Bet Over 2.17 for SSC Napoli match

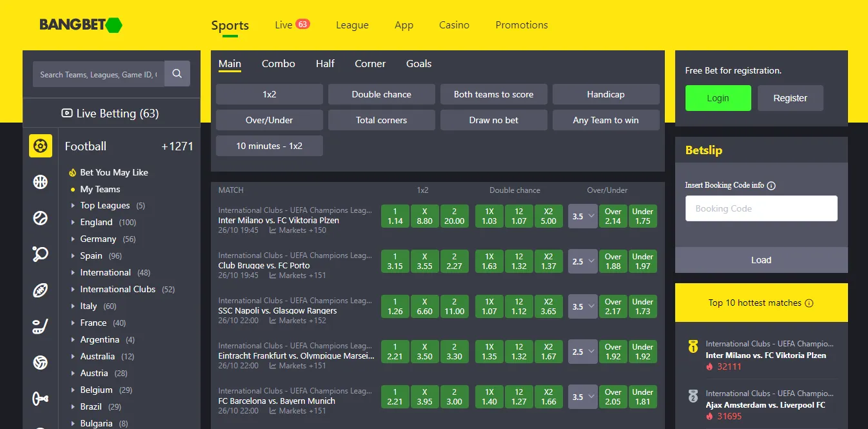click(x=613, y=306)
